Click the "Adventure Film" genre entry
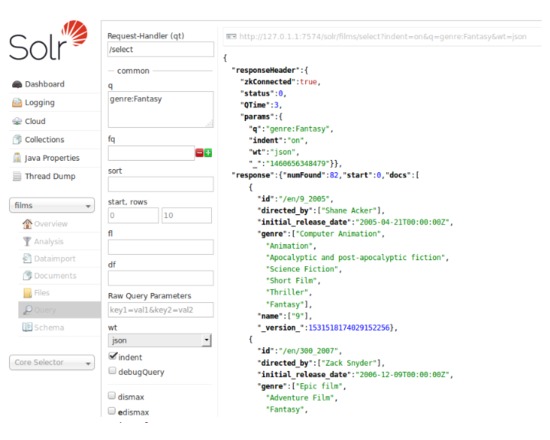550x440 pixels. click(x=300, y=398)
